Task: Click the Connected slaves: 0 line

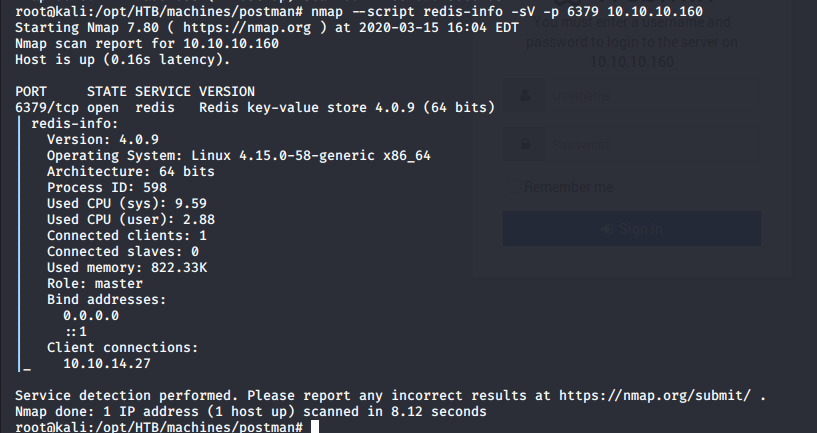Action: tap(123, 251)
